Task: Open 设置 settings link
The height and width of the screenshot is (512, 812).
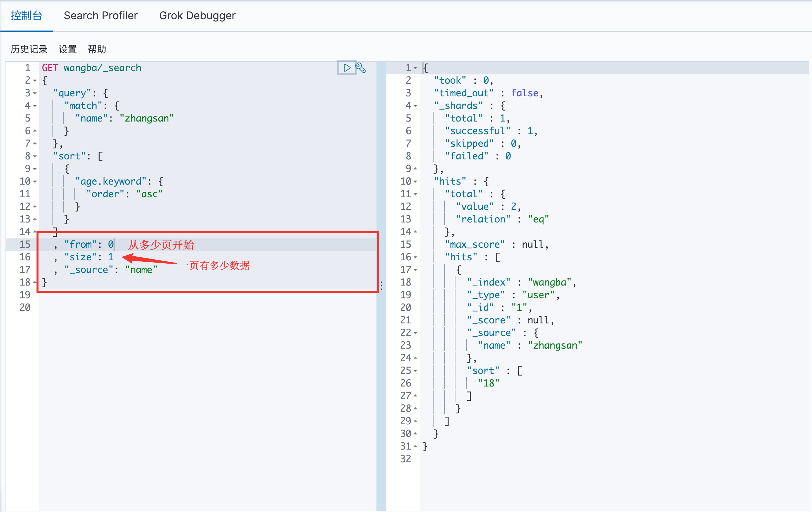Action: [x=67, y=49]
